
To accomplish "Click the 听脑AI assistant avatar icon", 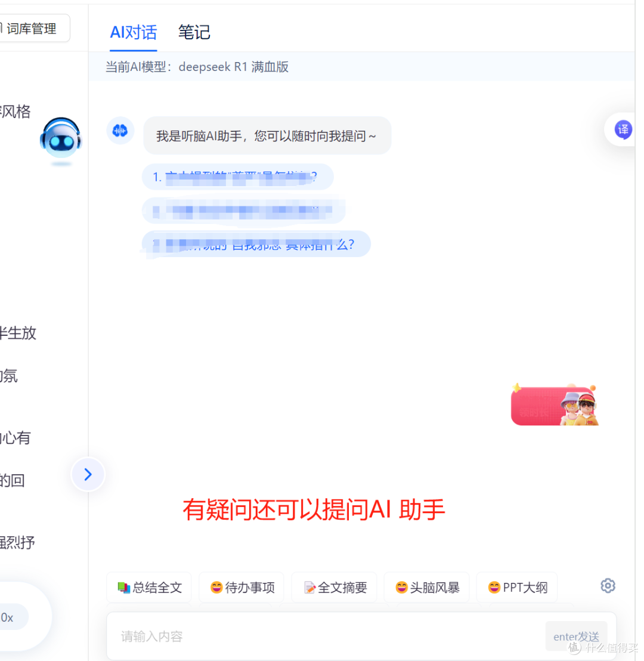I will (x=120, y=131).
